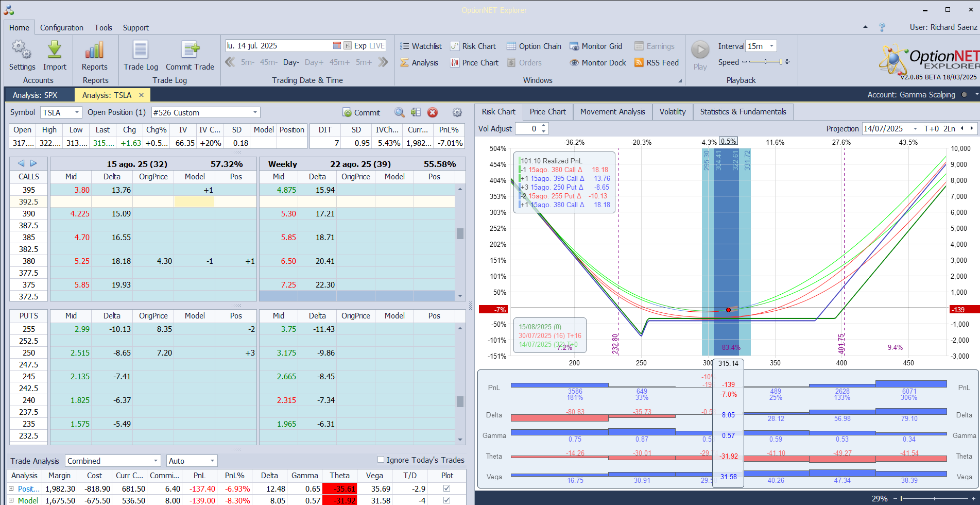Click the Play playback button
The image size is (980, 505).
(x=700, y=50)
